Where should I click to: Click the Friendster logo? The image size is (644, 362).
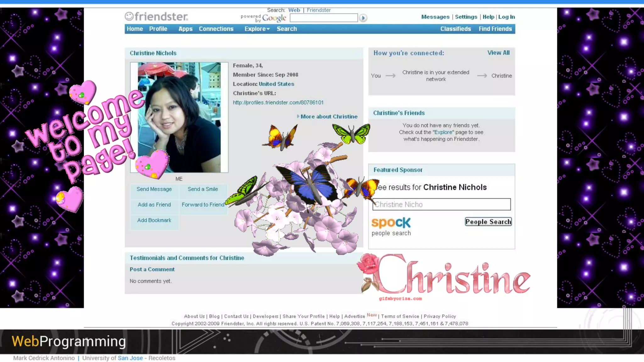click(156, 16)
